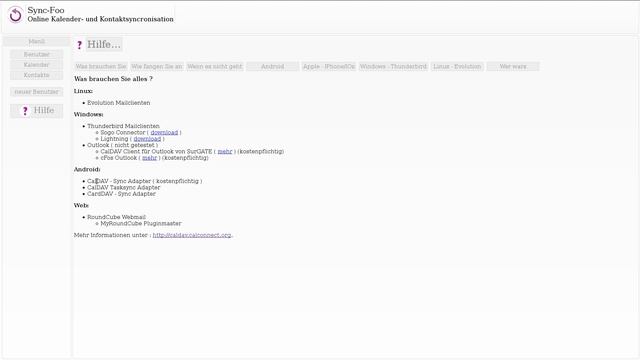The image size is (640, 360).
Task: Switch to the 'Wer ware' tab
Action: pyautogui.click(x=513, y=66)
